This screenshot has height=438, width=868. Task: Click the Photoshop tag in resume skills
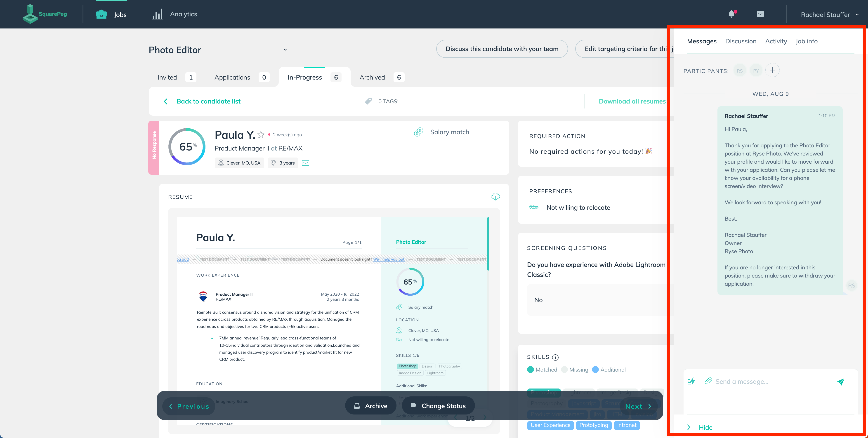407,366
